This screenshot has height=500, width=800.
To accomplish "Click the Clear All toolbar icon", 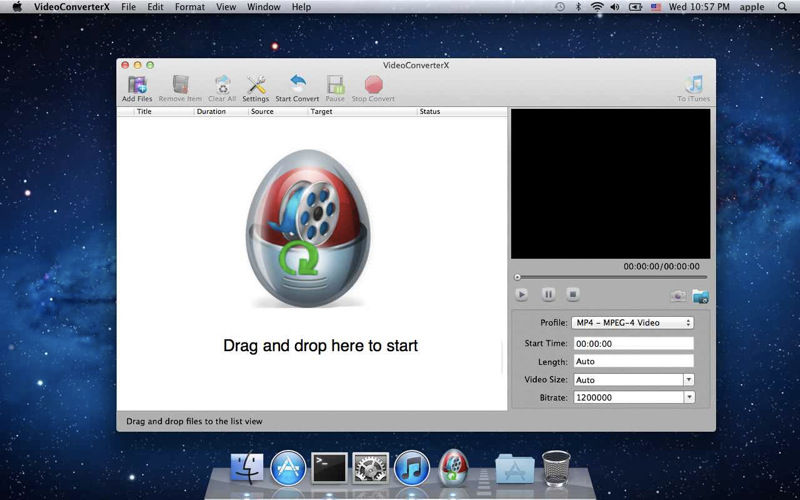I will [222, 85].
